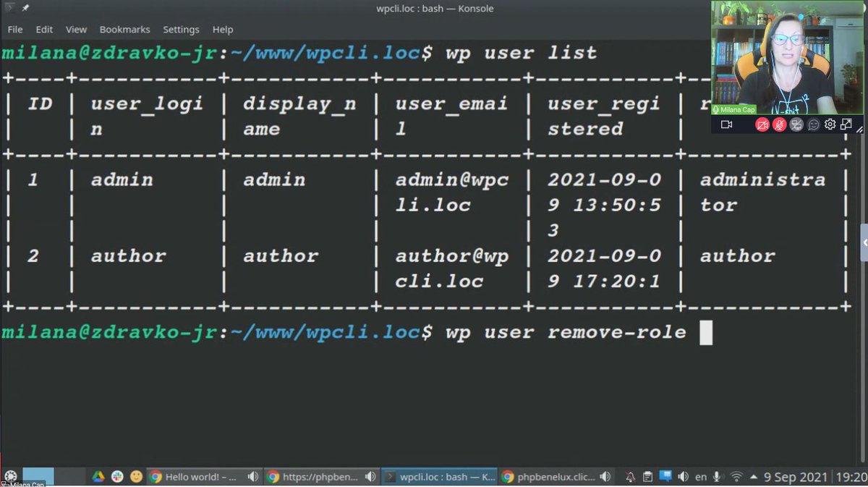Open the 'en' keyboard layout switcher

coord(701,476)
